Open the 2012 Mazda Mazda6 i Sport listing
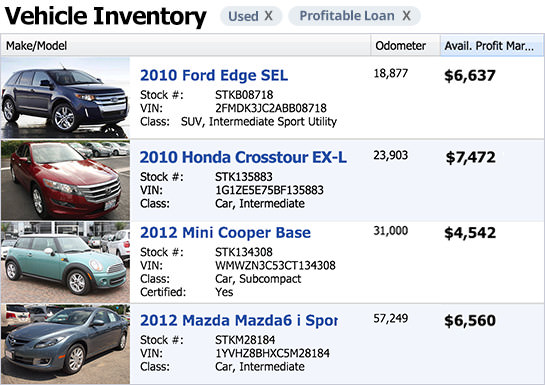Image resolution: width=545 pixels, height=385 pixels. coord(239,320)
